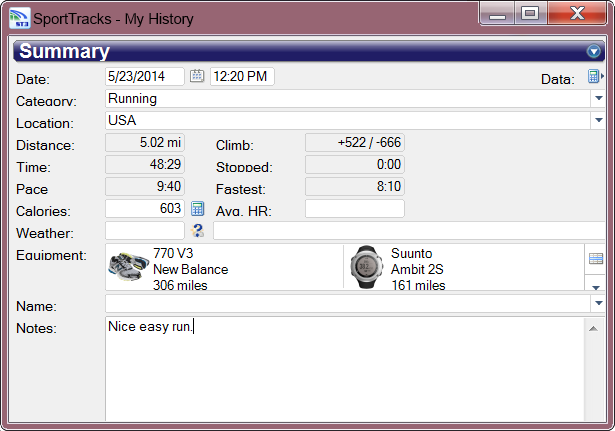Viewport: 615px width, 431px height.
Task: Expand the Name dropdown arrow
Action: [598, 303]
